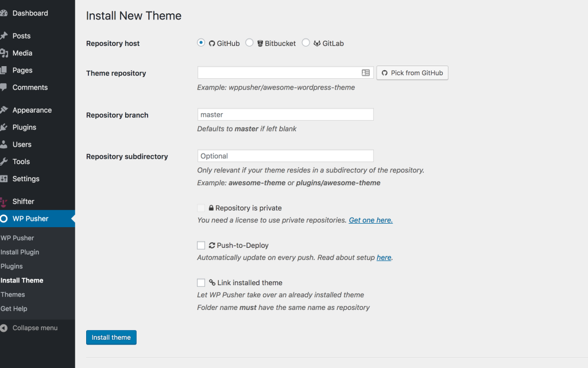Check the Link installed theme box
588x368 pixels.
[x=201, y=283]
